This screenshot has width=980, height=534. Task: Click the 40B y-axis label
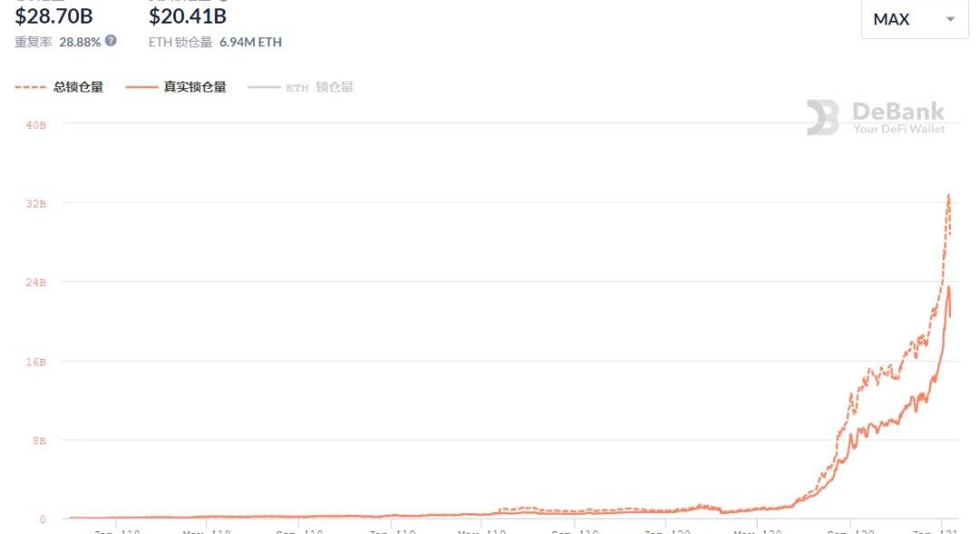[36, 125]
